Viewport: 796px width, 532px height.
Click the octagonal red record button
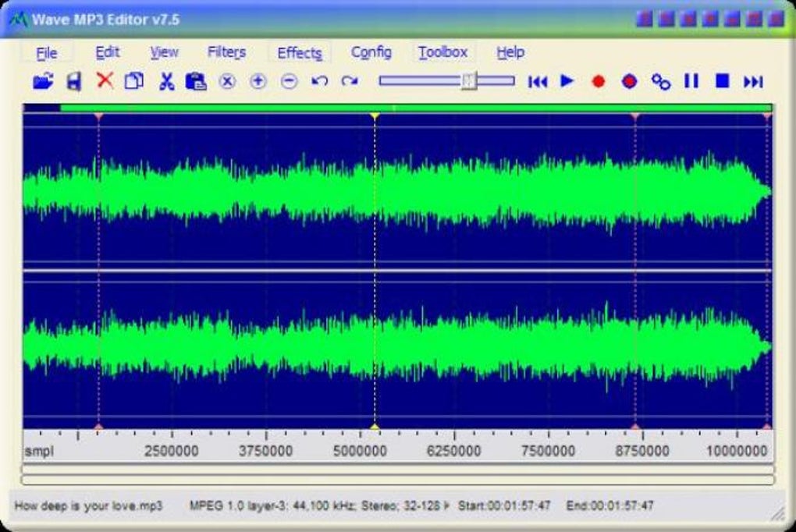[630, 81]
